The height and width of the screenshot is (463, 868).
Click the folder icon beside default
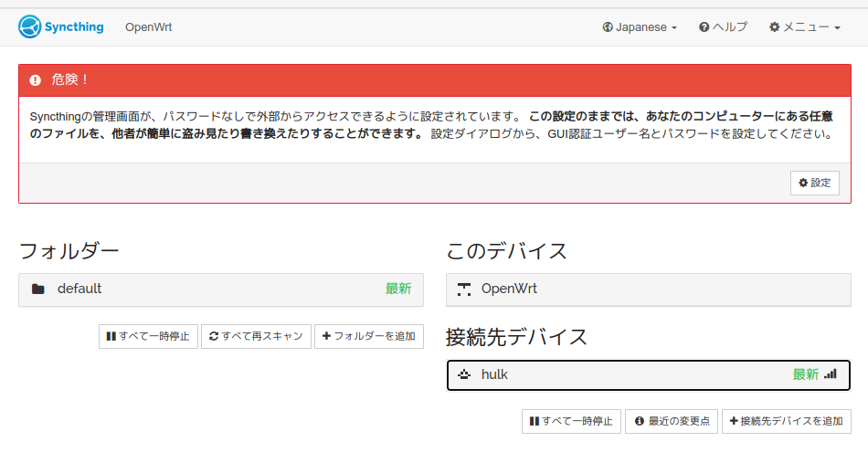[38, 289]
